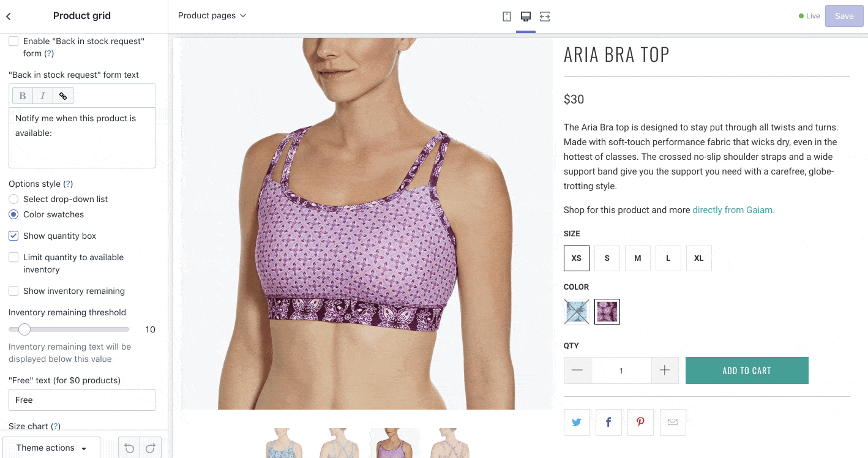Toggle bold in form text editor
Screen dimensions: 868x458
point(23,96)
